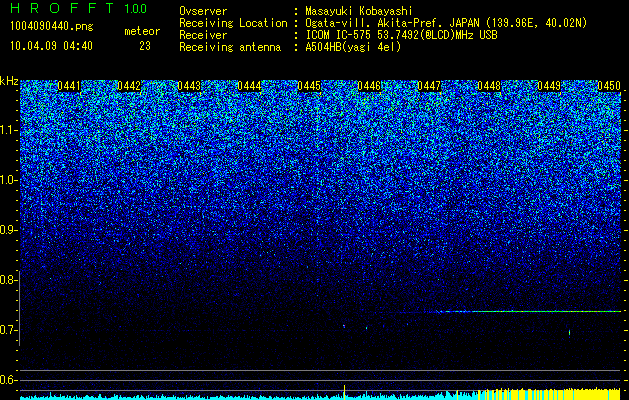Click the 0446 time marker

click(x=369, y=86)
